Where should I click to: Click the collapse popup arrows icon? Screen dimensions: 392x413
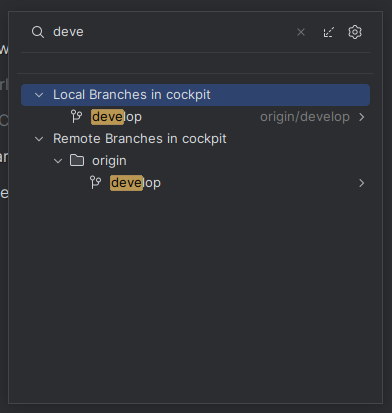(329, 32)
